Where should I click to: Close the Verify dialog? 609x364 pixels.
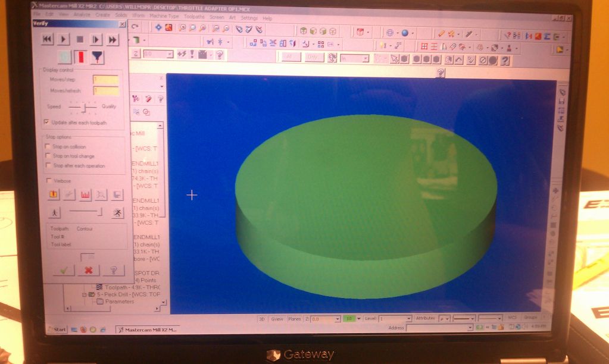(x=123, y=24)
